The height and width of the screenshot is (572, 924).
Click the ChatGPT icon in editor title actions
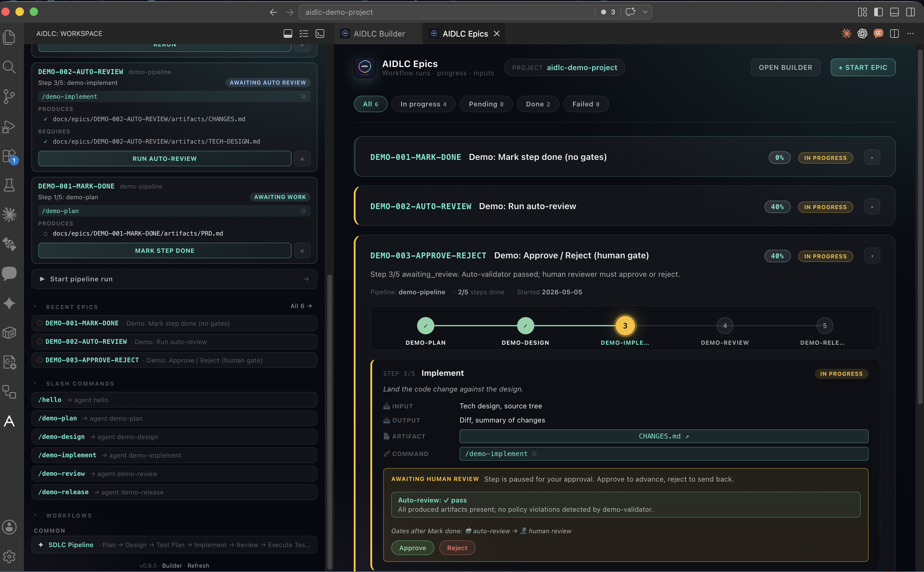[862, 34]
